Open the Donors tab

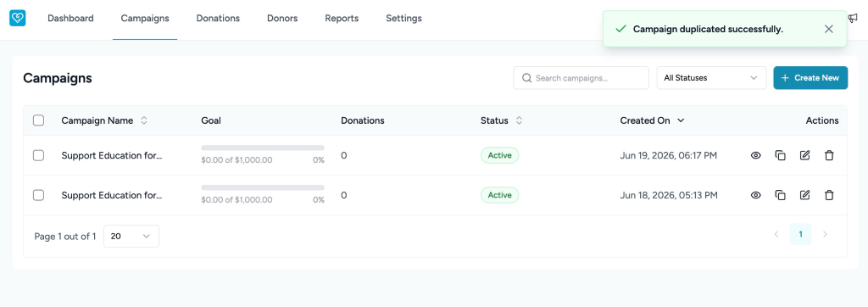coord(282,19)
